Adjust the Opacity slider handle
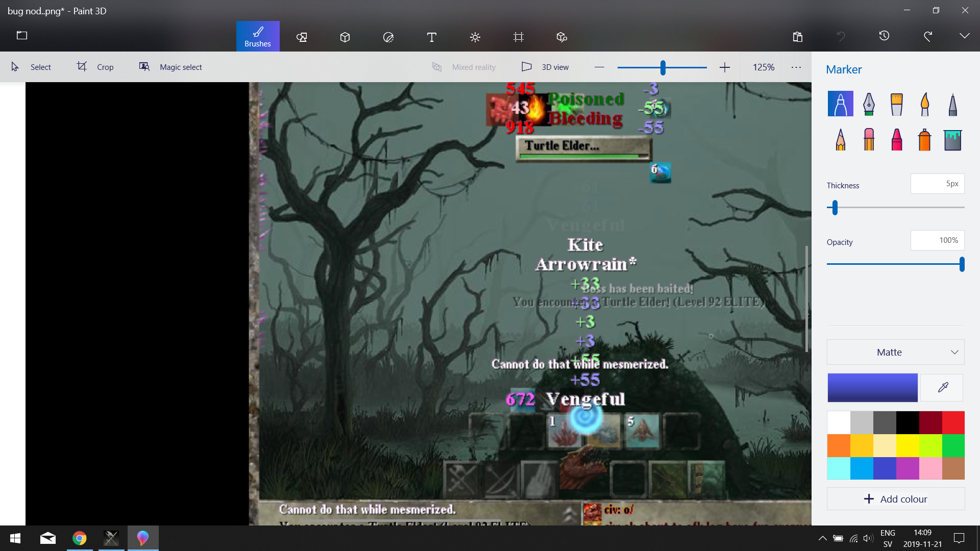980x551 pixels. (x=962, y=264)
